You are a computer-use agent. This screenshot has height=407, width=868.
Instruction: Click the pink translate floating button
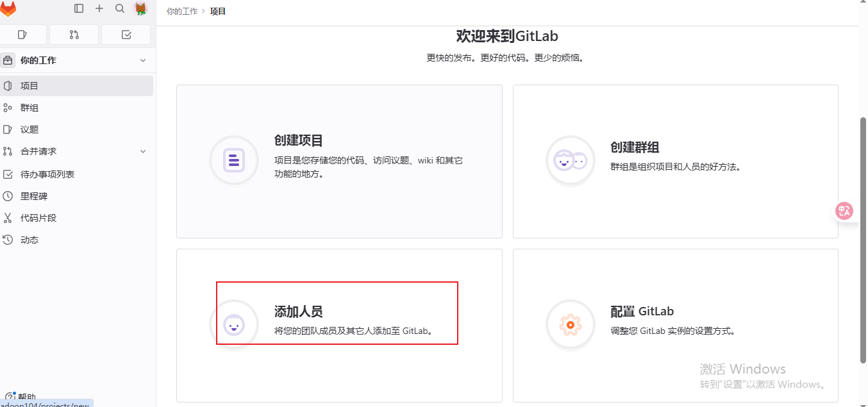click(844, 211)
